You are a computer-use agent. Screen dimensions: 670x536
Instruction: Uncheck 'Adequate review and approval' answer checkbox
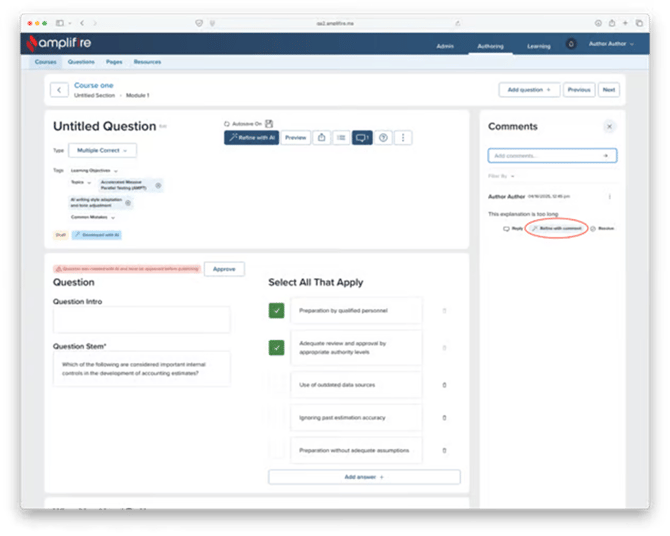pyautogui.click(x=277, y=348)
